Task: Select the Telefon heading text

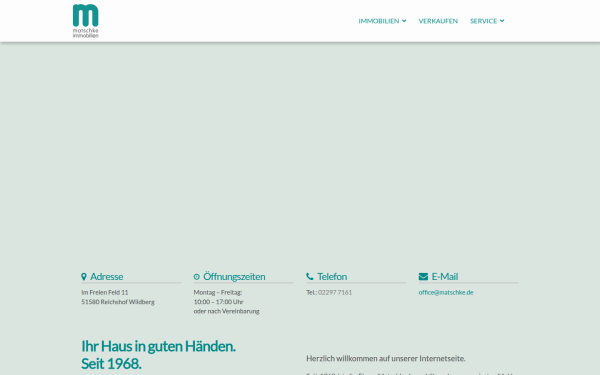Action: tap(332, 276)
